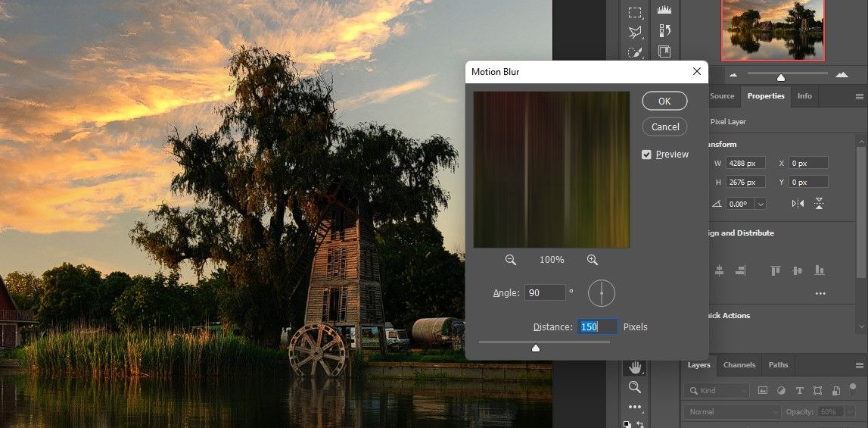
Task: Align bottom edges icon
Action: point(820,270)
